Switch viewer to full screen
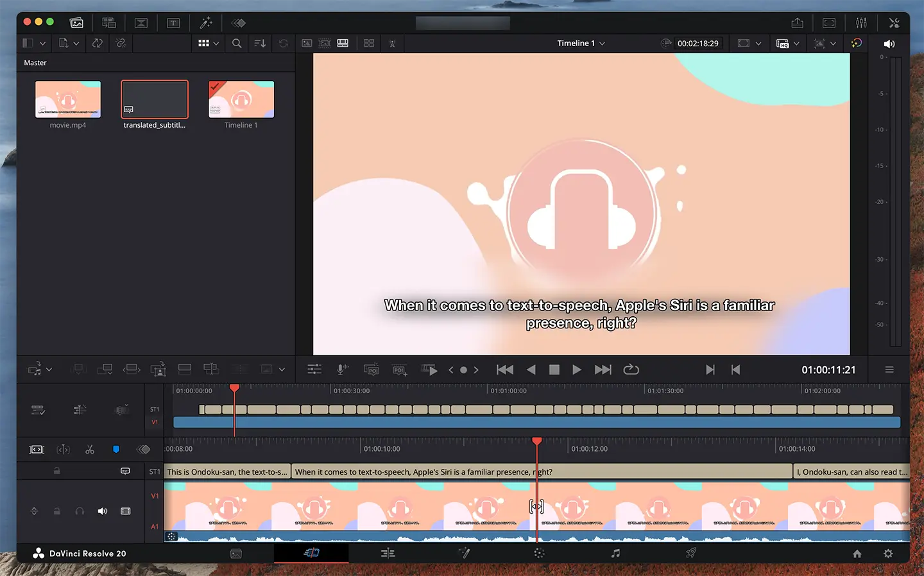Image resolution: width=924 pixels, height=576 pixels. [x=829, y=23]
